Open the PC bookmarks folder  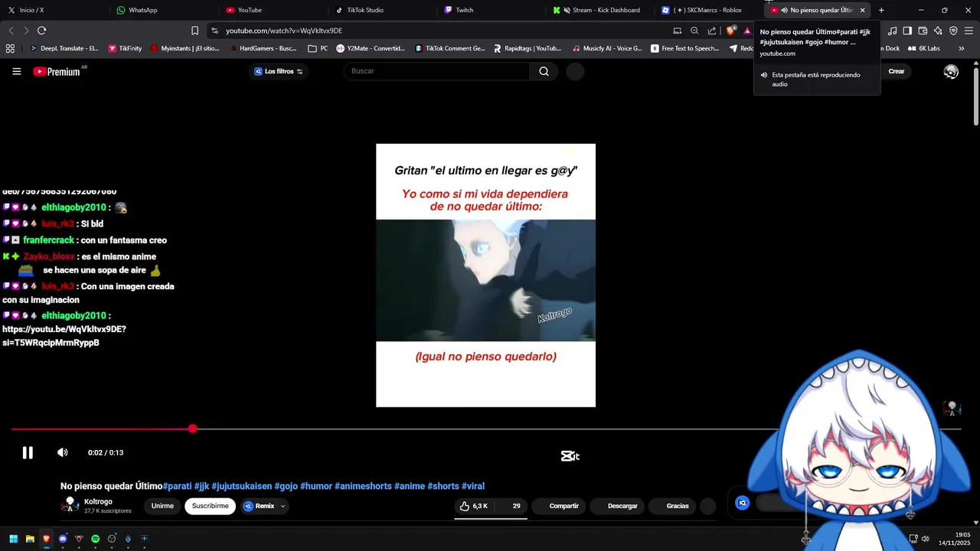[x=318, y=48]
